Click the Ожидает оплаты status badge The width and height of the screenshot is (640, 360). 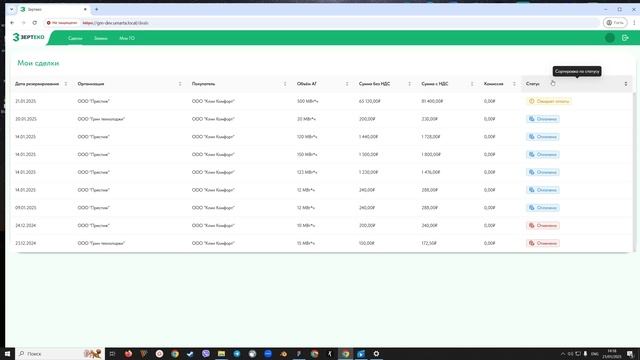(x=549, y=101)
